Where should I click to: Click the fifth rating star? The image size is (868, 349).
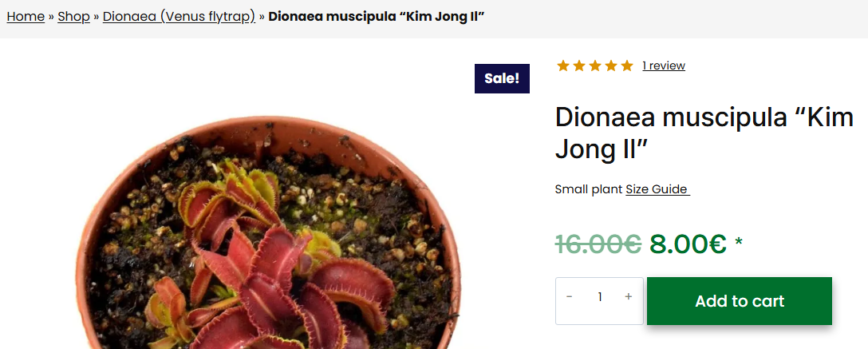pos(627,65)
